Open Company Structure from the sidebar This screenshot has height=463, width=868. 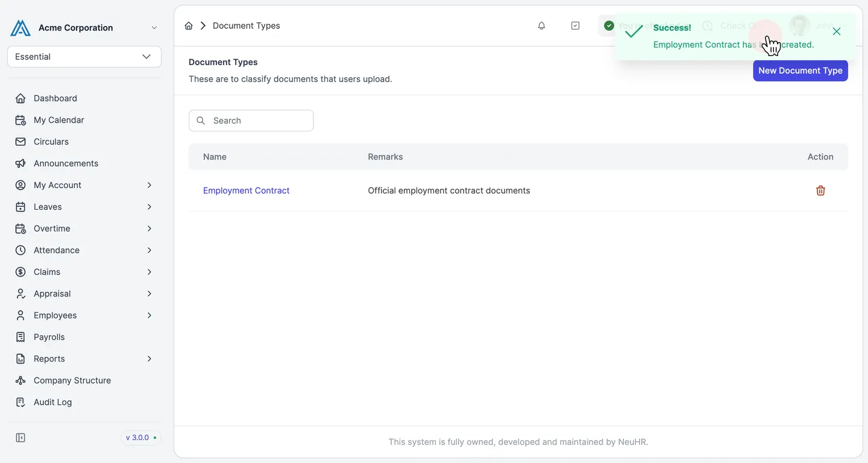(x=72, y=380)
